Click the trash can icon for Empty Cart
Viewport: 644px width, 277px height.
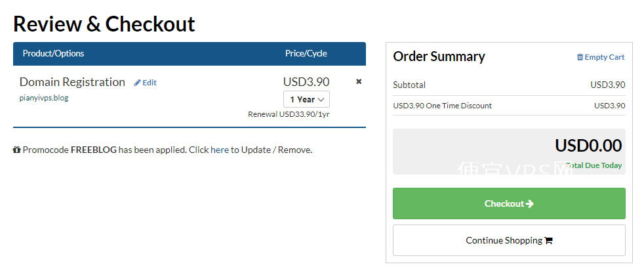(x=580, y=57)
